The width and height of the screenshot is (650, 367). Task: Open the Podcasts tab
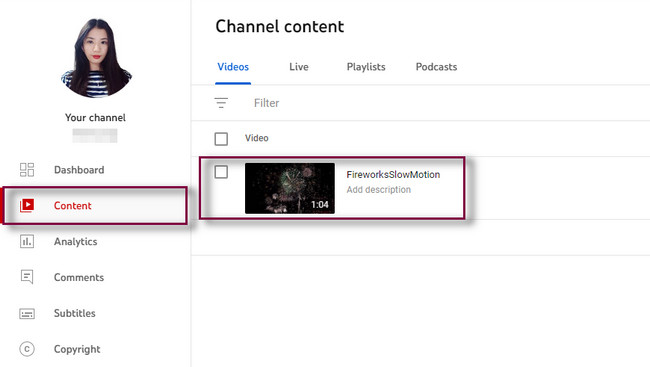(x=436, y=67)
